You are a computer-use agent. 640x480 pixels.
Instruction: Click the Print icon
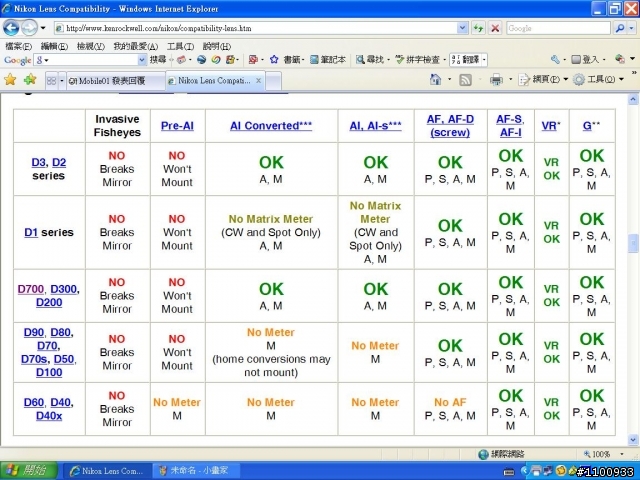pyautogui.click(x=496, y=80)
